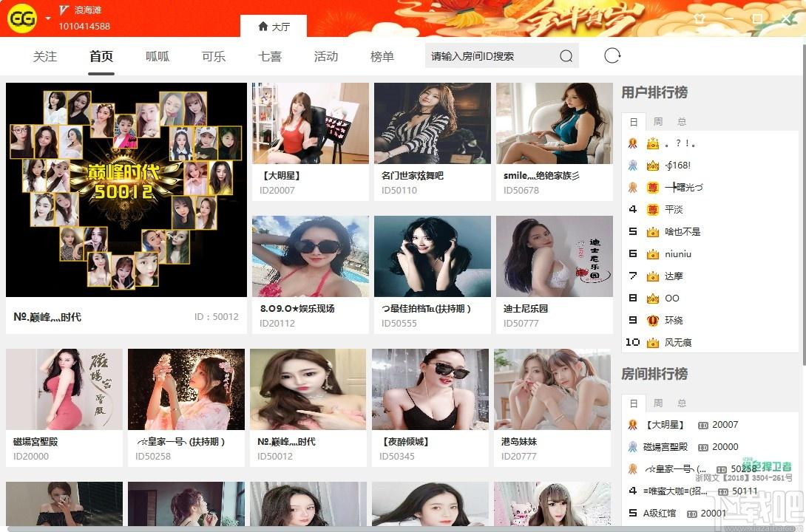The image size is (806, 532).
Task: Open the ☆皇家一号 ID50258 room card
Action: (186, 408)
